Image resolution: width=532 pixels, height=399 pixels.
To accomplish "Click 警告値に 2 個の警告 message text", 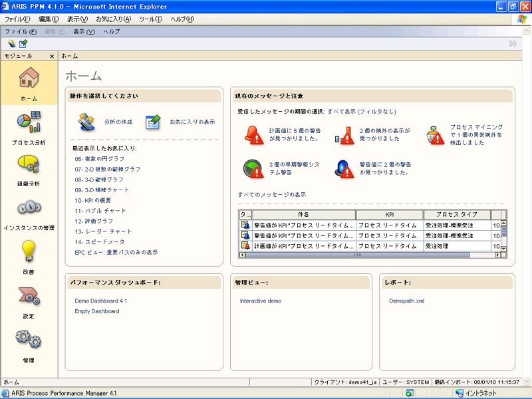I will 385,168.
